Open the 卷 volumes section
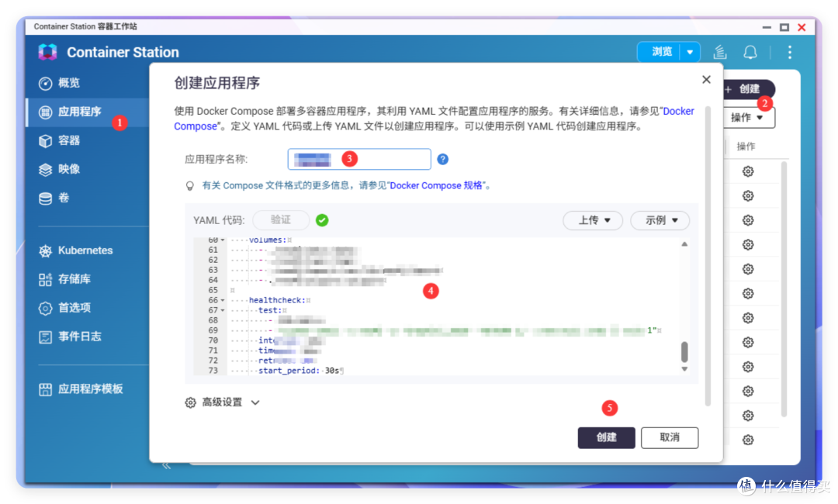 54,198
